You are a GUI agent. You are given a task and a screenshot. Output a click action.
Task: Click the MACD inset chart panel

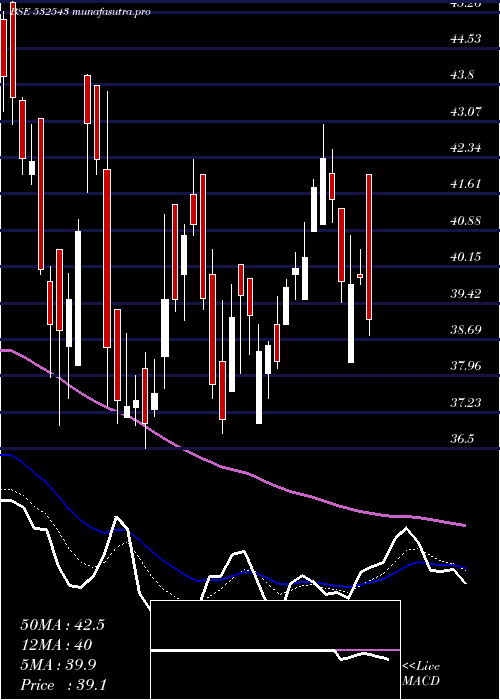(x=275, y=650)
